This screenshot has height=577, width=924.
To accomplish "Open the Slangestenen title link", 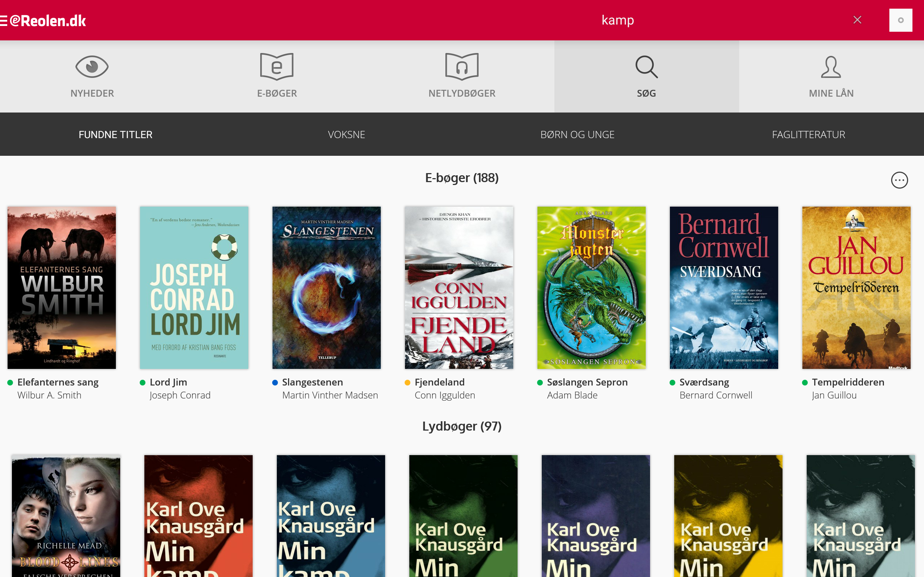I will (312, 382).
